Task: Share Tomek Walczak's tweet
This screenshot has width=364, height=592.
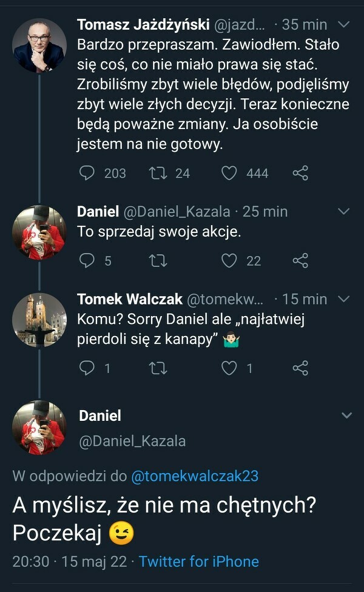Action: tap(300, 368)
